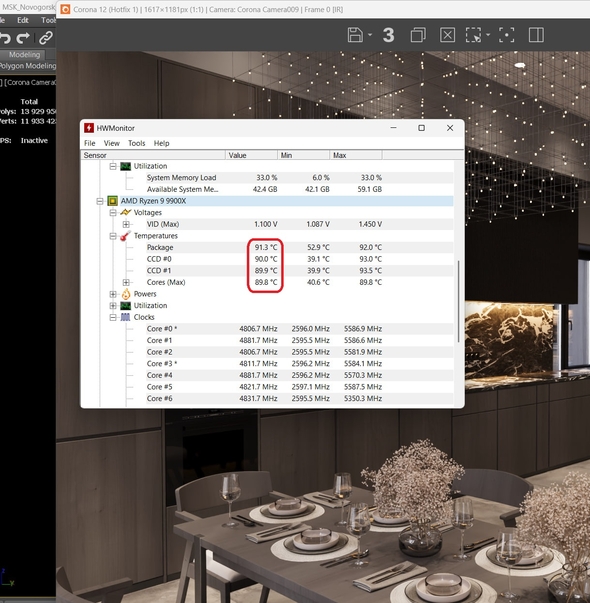Open the Modeling ribbon tab
The image size is (590, 603).
coord(24,55)
